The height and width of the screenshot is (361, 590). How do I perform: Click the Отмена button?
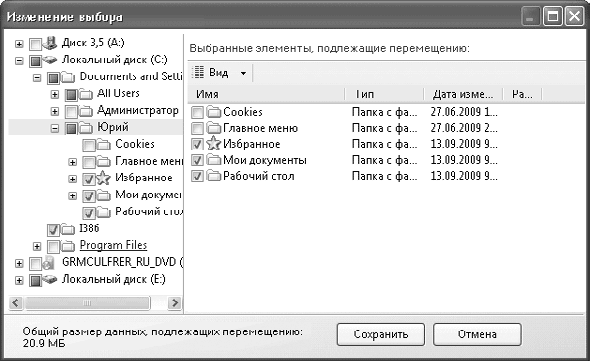click(x=477, y=334)
